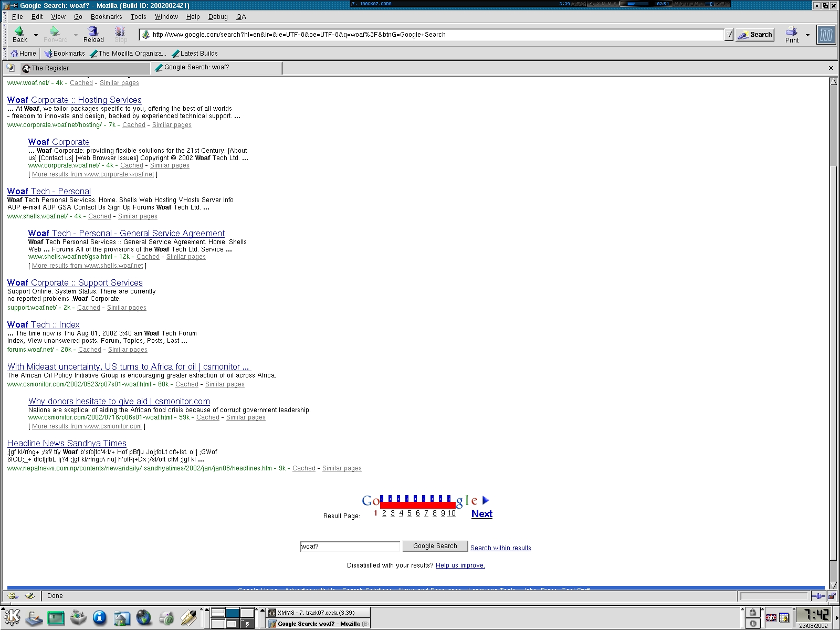The width and height of the screenshot is (840, 630).
Task: Open the Debug menu
Action: (x=218, y=16)
